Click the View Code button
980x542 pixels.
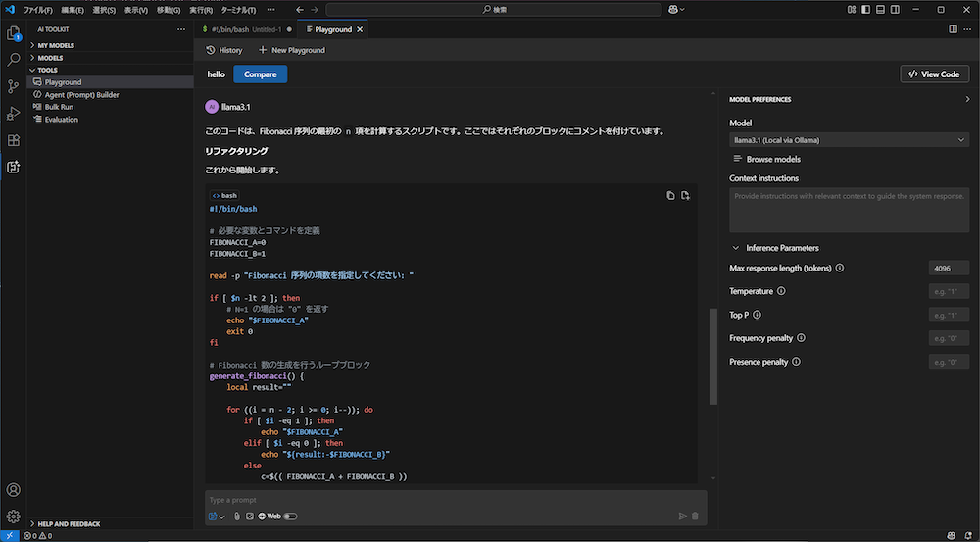click(x=933, y=74)
